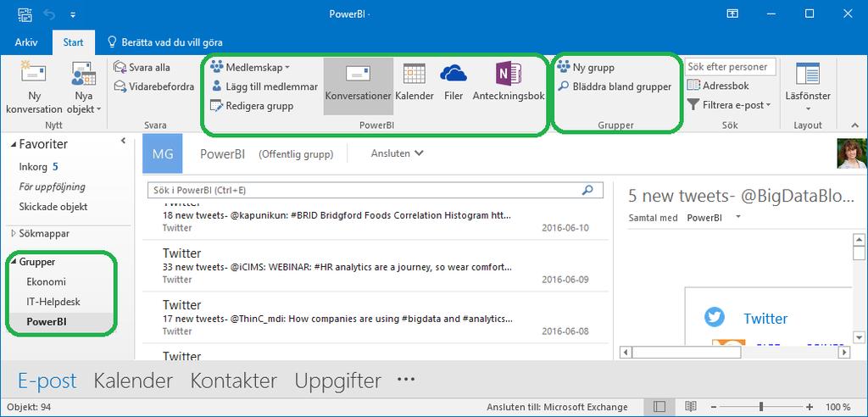Create a new conversation with Ny konversation
This screenshot has height=417, width=868.
34,87
